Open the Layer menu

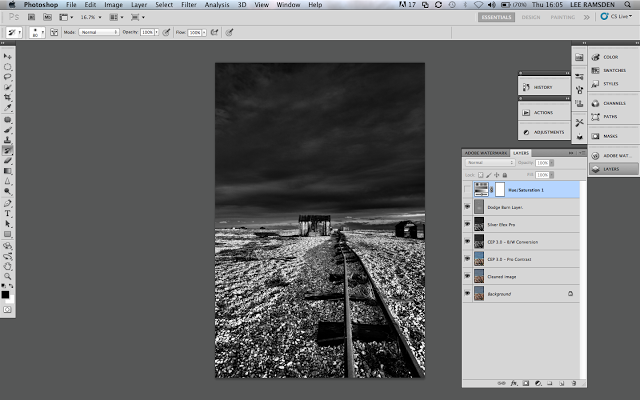coord(139,4)
